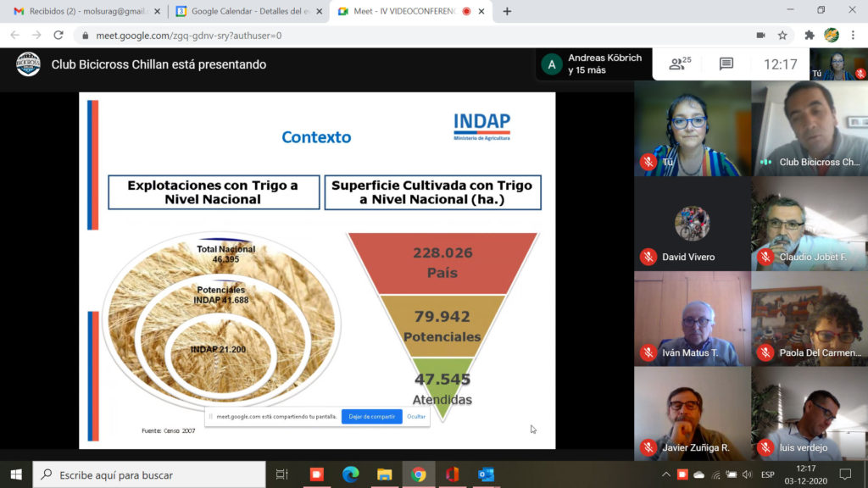Open File Explorer from the taskbar

pyautogui.click(x=384, y=474)
